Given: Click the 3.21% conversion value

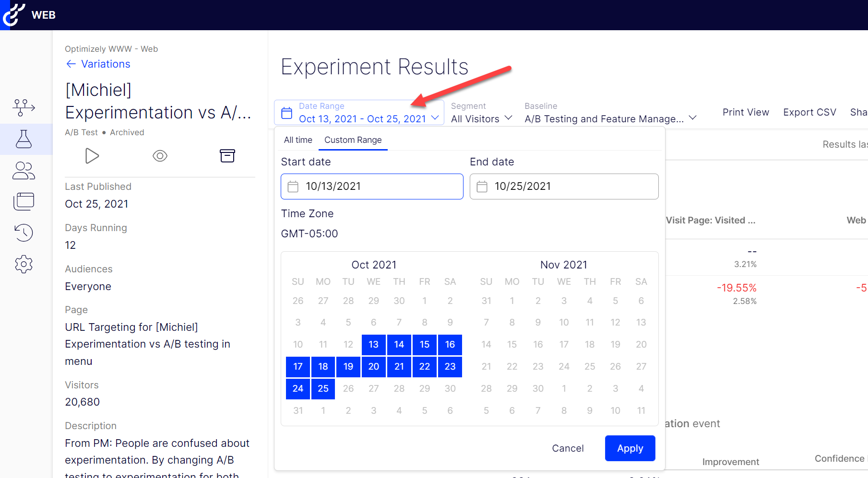Looking at the screenshot, I should [x=745, y=264].
